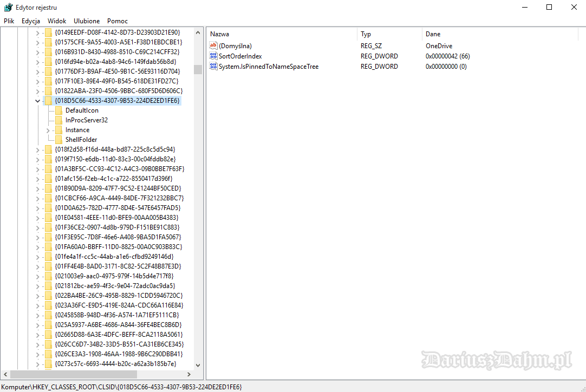Open the Edycja menu
Viewport: 586px width, 392px height.
point(31,21)
